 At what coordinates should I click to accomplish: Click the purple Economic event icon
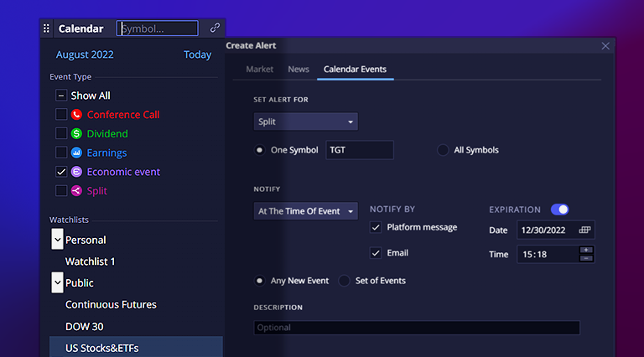coord(76,172)
